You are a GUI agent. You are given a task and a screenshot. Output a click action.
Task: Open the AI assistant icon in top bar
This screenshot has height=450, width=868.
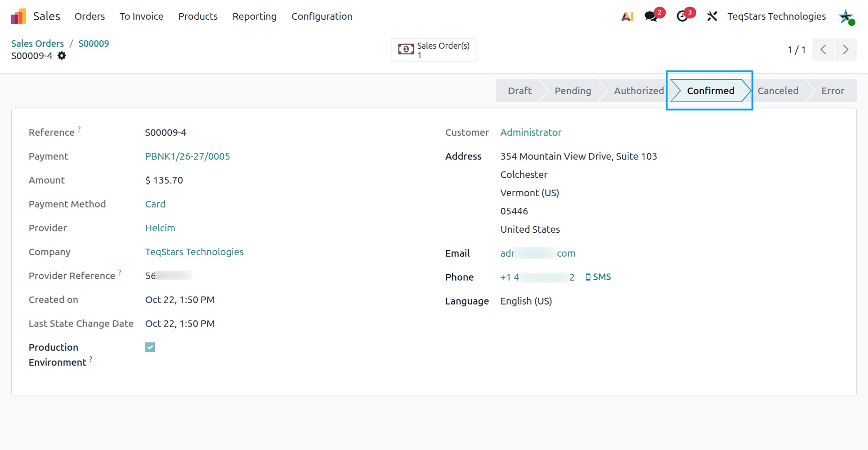(x=627, y=16)
